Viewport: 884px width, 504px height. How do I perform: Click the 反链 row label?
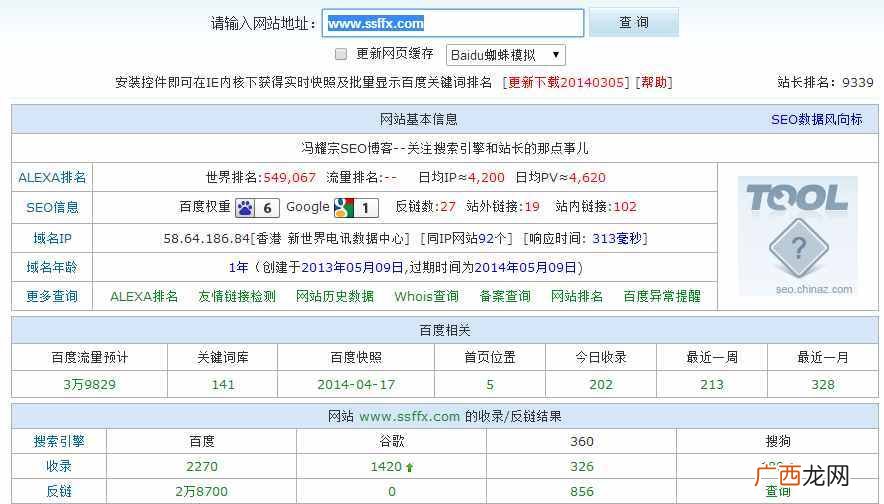(59, 491)
